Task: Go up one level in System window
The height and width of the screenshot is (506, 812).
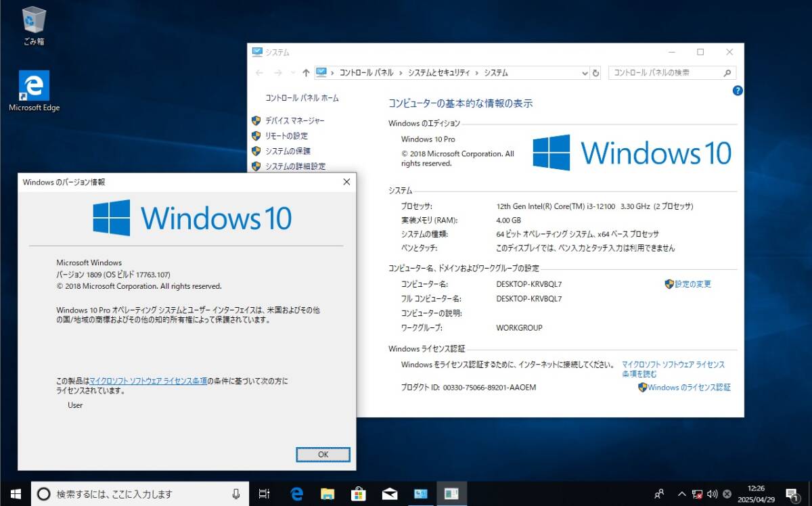Action: point(306,73)
